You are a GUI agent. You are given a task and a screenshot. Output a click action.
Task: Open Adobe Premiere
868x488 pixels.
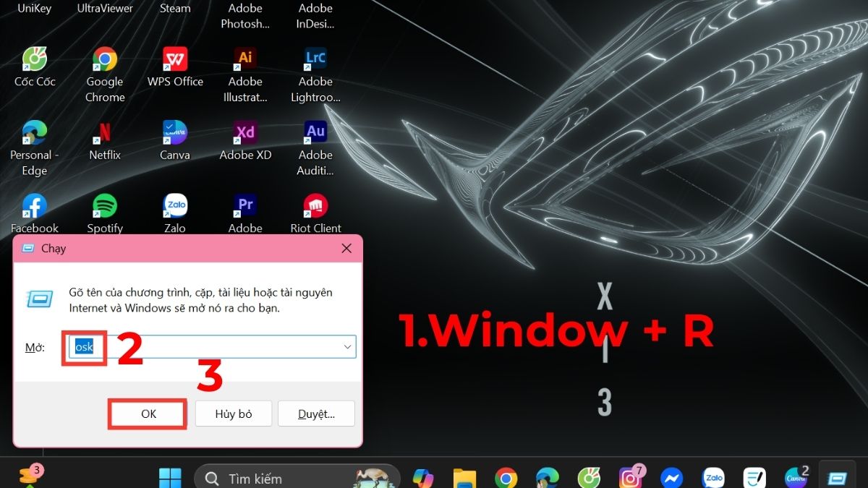(x=244, y=205)
